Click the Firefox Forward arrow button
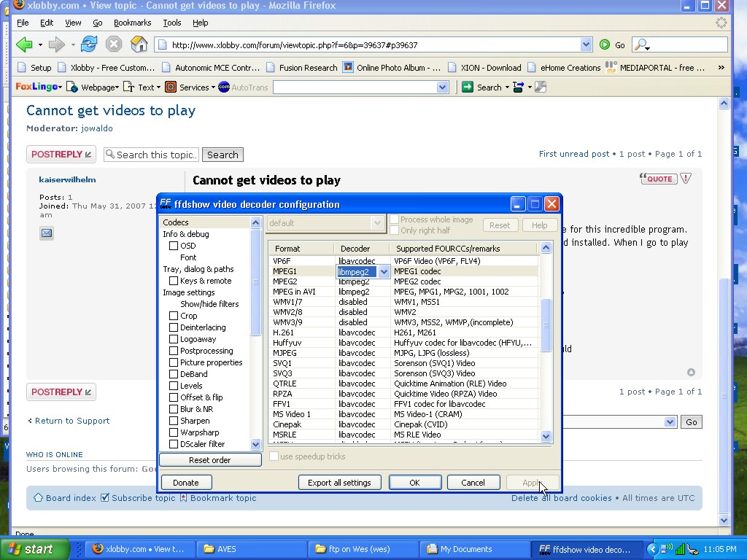 [x=57, y=44]
